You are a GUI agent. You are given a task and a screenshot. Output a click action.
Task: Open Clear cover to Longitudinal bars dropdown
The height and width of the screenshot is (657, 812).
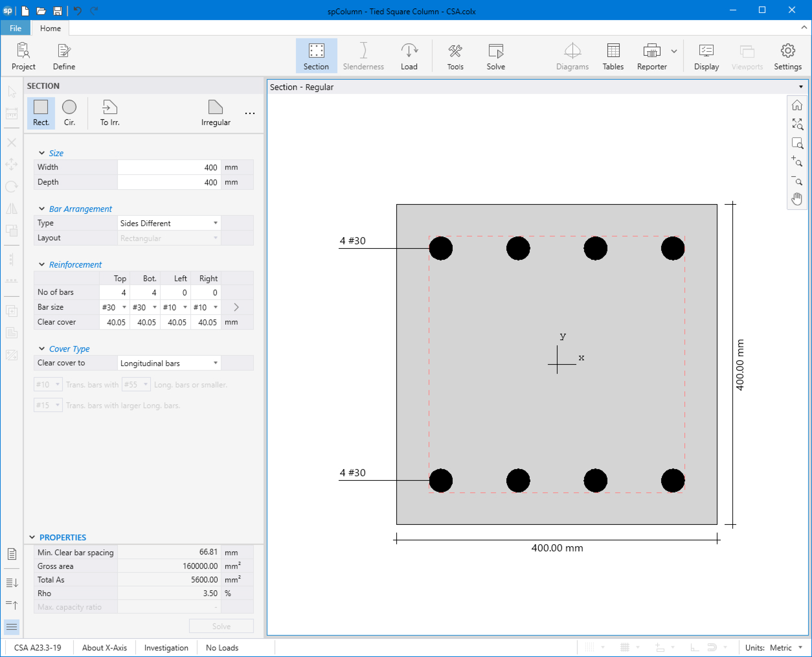click(169, 363)
